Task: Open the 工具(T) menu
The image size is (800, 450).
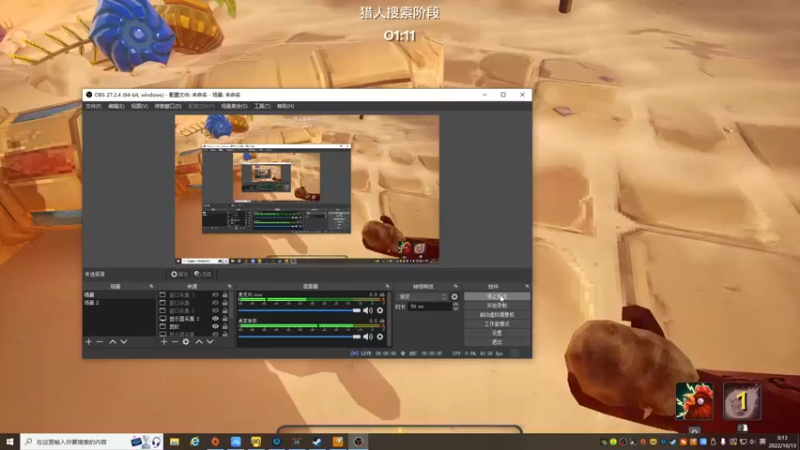Action: point(262,106)
